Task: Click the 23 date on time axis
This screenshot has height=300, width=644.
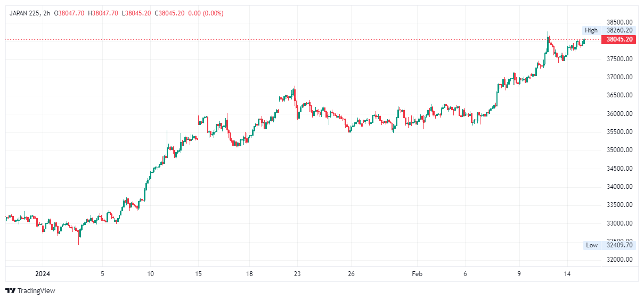Action: tap(297, 274)
